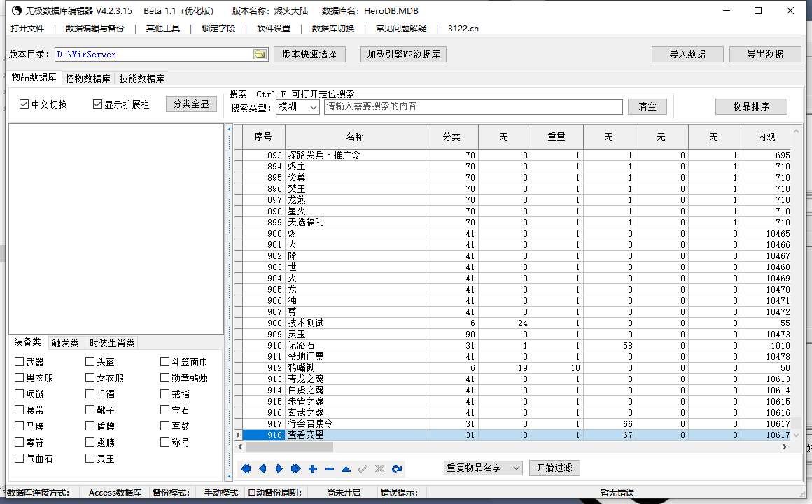
Task: Click the 分类全显 button
Action: coord(191,104)
